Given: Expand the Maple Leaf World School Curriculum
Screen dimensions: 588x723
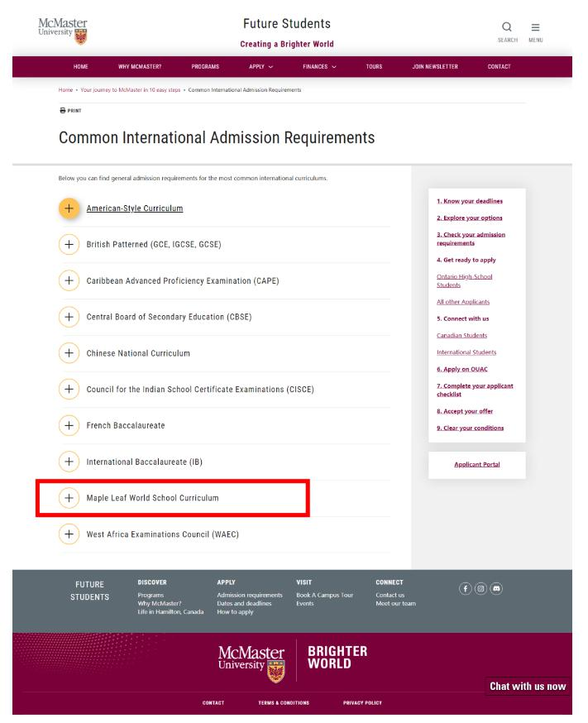Looking at the screenshot, I should [70, 498].
